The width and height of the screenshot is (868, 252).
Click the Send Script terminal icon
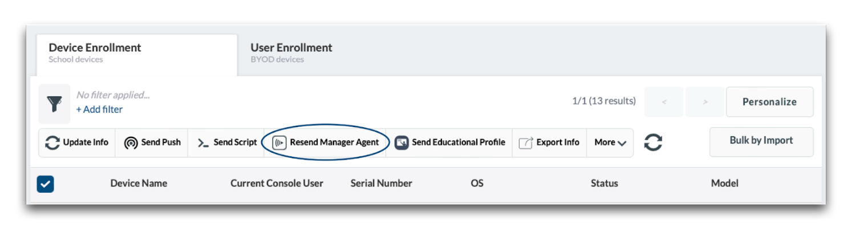click(203, 143)
